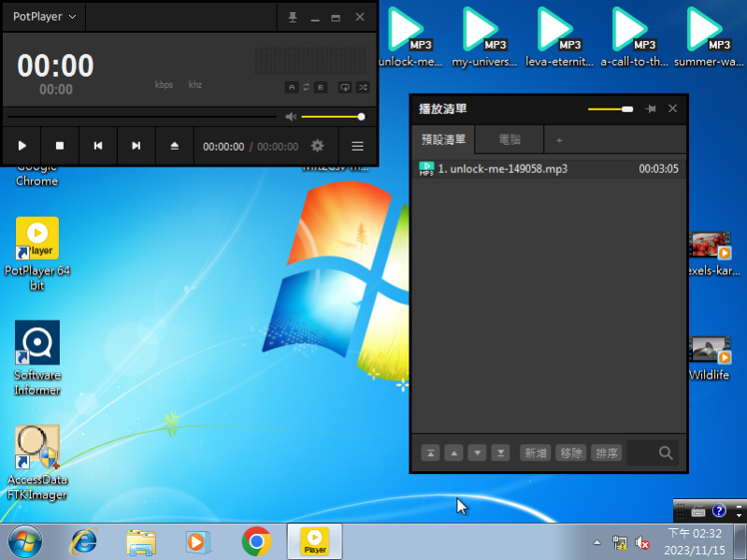Open PotPlayer settings gear

tap(317, 146)
